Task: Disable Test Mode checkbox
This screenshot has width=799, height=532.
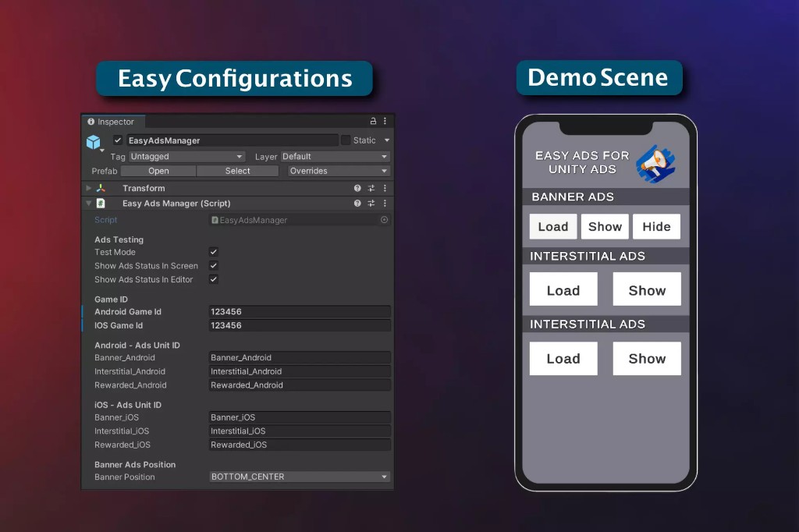Action: click(x=214, y=252)
